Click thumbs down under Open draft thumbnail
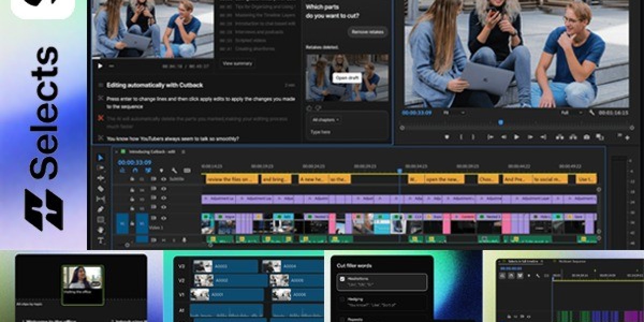Viewport: 644px width, 322px height. tap(318, 108)
